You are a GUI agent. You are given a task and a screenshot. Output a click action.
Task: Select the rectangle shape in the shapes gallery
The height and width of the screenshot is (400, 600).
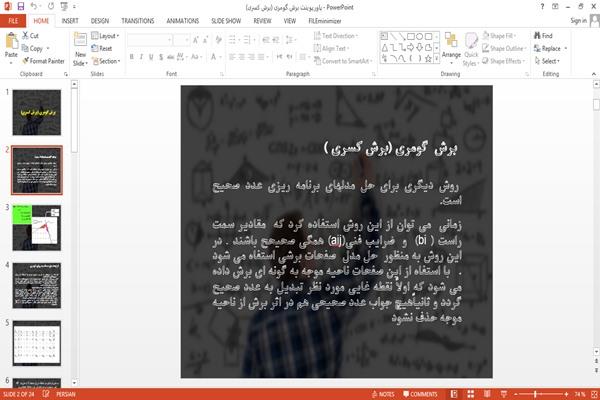coord(411,36)
